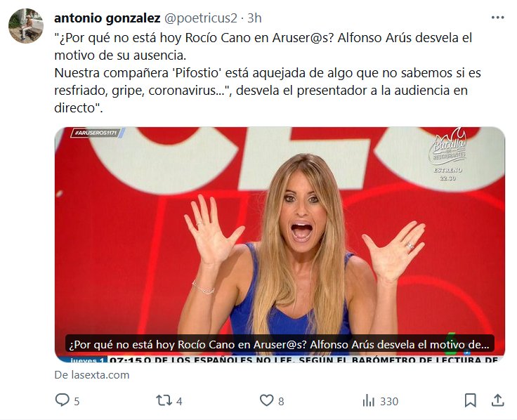Screen dimensions: 517x420
Task: Click the repost count 4
Action: [179, 401]
